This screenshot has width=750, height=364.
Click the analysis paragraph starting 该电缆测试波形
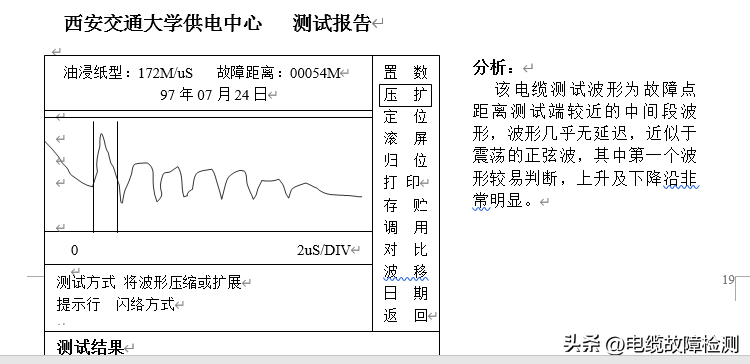pyautogui.click(x=585, y=145)
